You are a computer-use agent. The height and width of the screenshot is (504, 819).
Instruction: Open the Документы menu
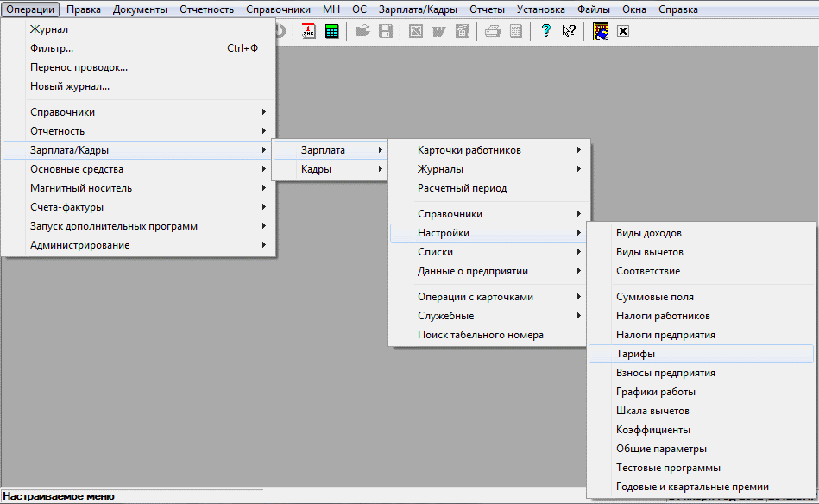(x=140, y=9)
